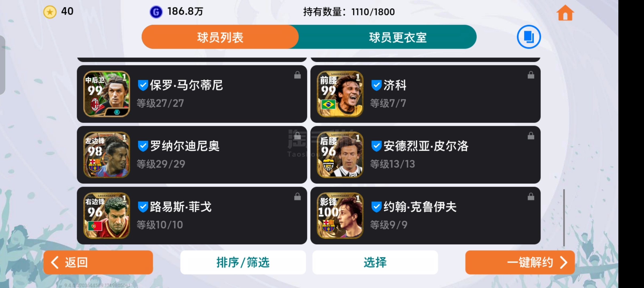
Task: Click the lock icon on 约翰·克鲁伊夫 row
Action: (x=531, y=197)
